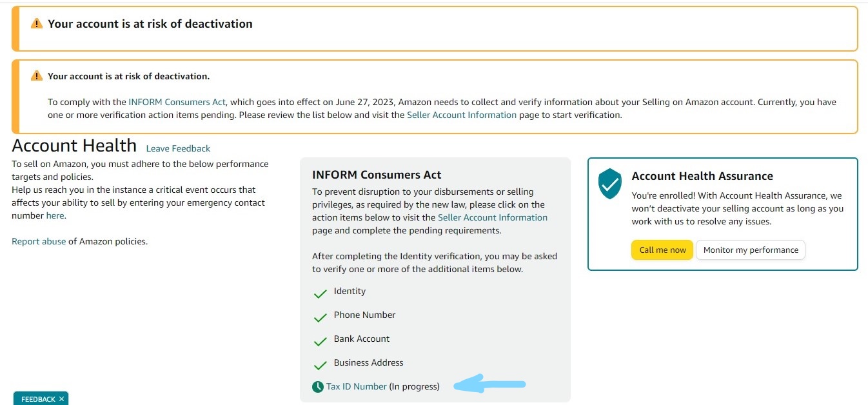Open the emergency contact 'here' link
Screen dimensions: 868x405
[x=55, y=215]
